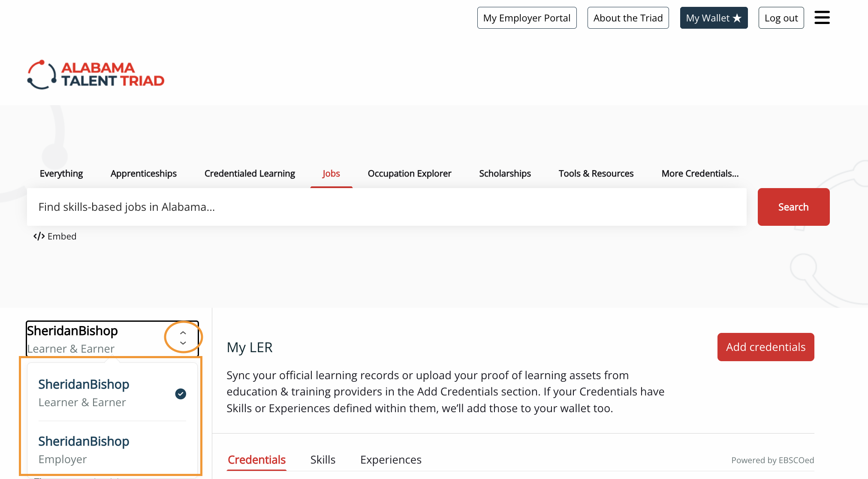Viewport: 868px width, 479px height.
Task: Select SheridanBishop Learner & Earner checkmark option
Action: (181, 394)
